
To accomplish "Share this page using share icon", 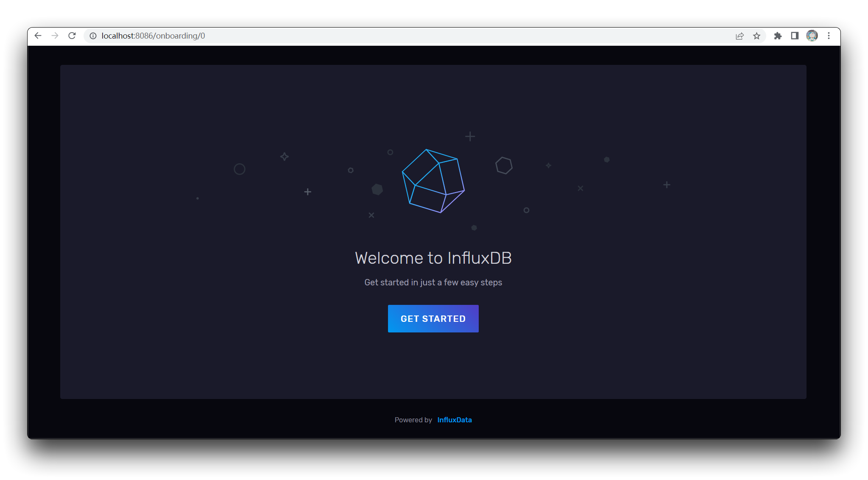I will pyautogui.click(x=740, y=36).
